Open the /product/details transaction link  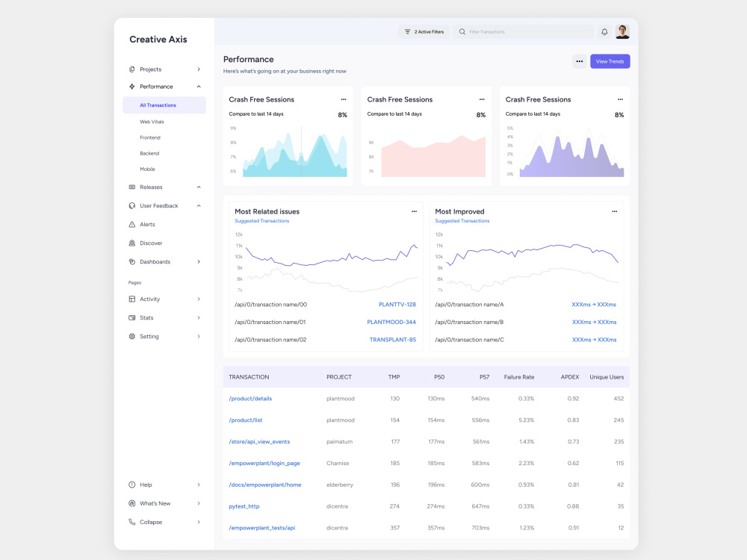click(250, 399)
